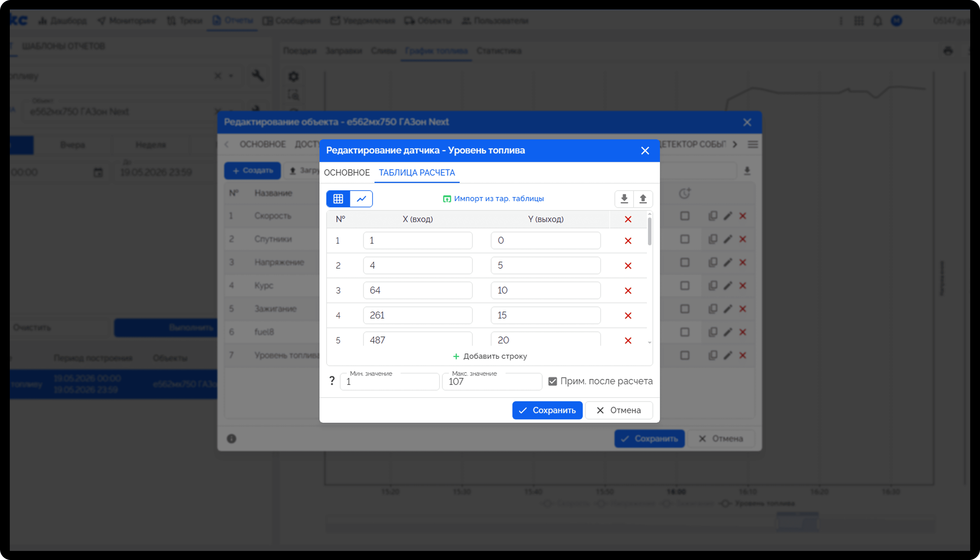The image size is (980, 560).
Task: Click the print icon above chart
Action: 948,51
